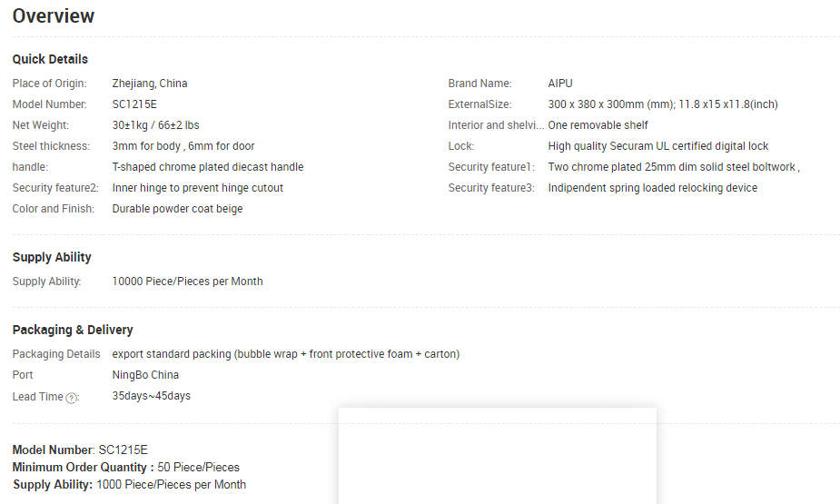Click the Supply Ability section heading

click(x=52, y=257)
